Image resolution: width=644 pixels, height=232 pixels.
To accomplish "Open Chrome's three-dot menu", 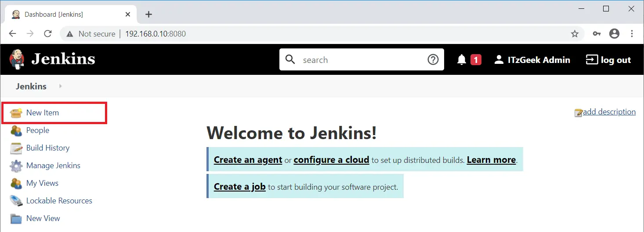I will (x=632, y=34).
